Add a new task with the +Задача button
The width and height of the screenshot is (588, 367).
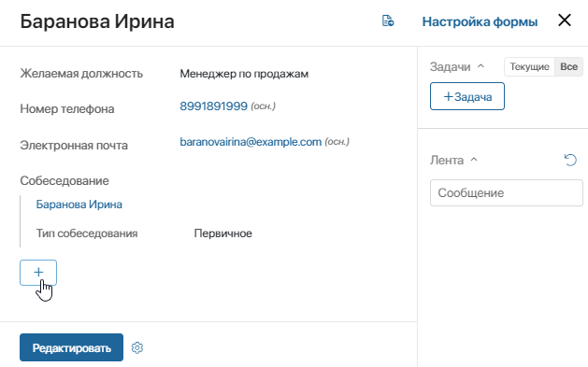click(467, 96)
